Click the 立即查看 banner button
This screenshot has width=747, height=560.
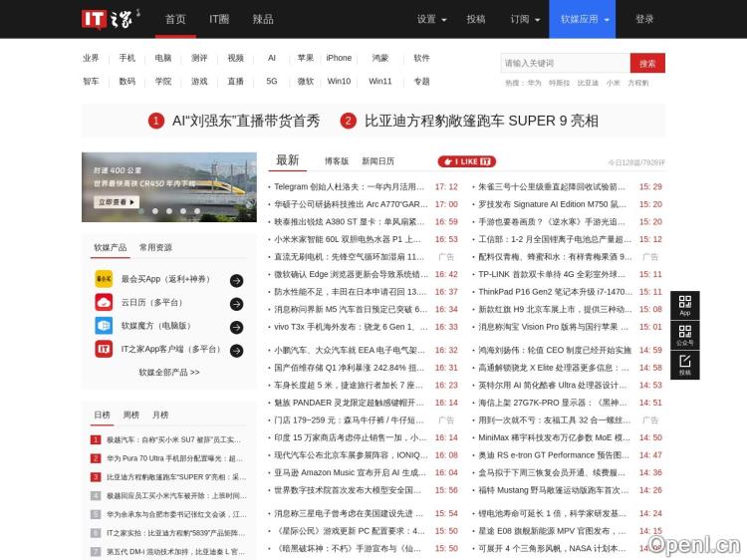coord(117,202)
